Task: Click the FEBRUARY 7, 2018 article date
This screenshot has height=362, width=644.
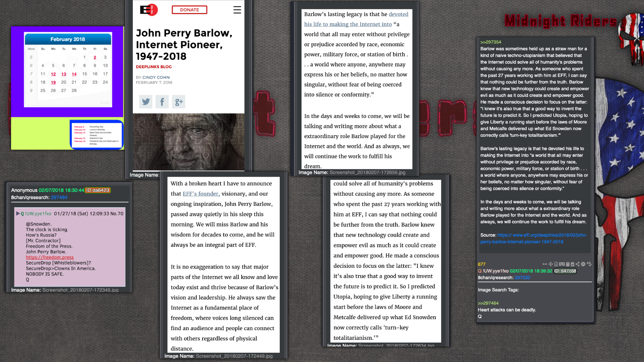Action: coord(154,82)
